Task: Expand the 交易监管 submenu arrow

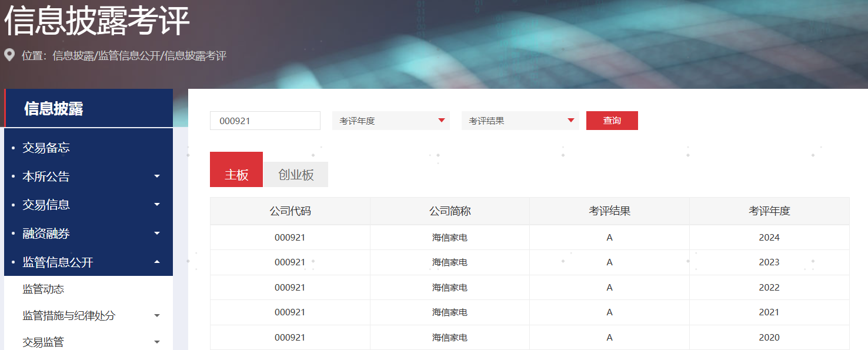Action: coord(157,342)
